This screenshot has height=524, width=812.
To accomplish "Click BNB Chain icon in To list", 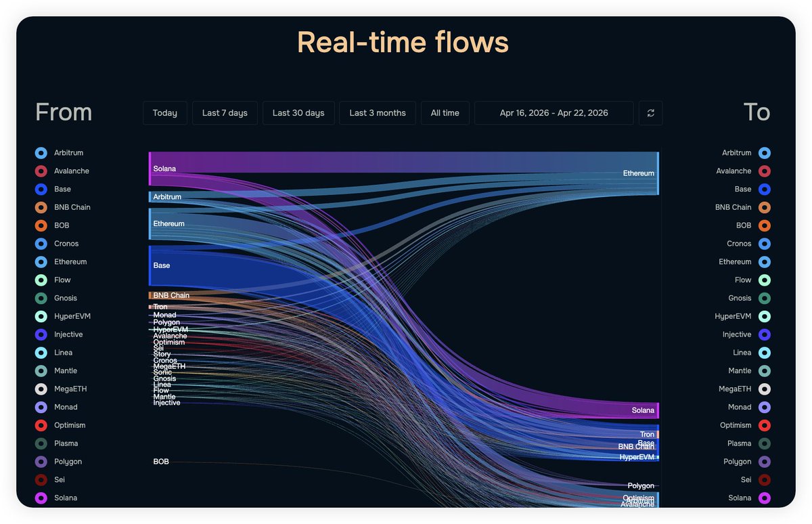I will (x=765, y=207).
